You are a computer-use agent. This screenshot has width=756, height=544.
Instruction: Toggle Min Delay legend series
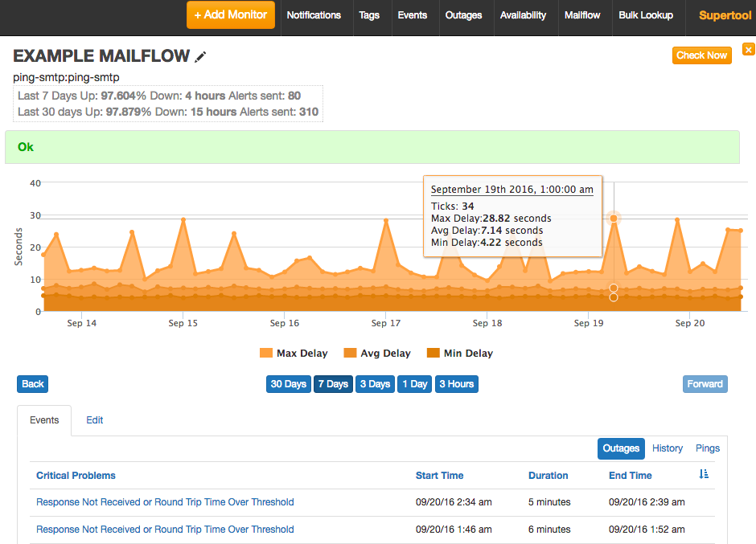pyautogui.click(x=459, y=354)
